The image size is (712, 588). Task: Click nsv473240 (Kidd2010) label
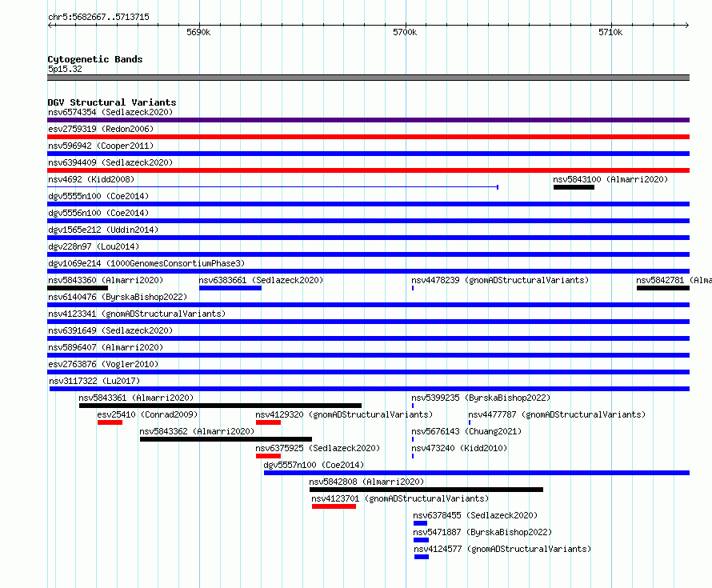click(x=459, y=448)
